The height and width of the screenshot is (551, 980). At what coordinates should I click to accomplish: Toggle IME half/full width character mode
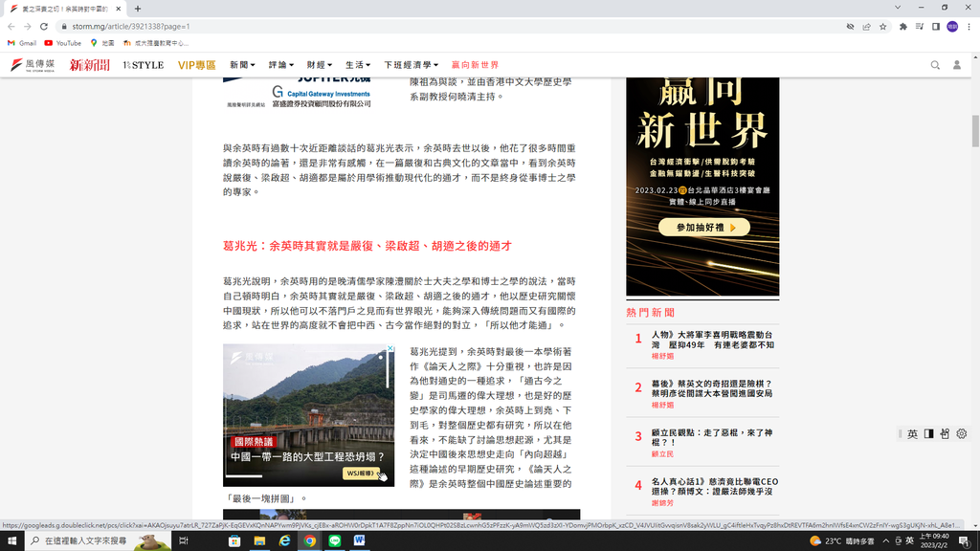tap(928, 434)
